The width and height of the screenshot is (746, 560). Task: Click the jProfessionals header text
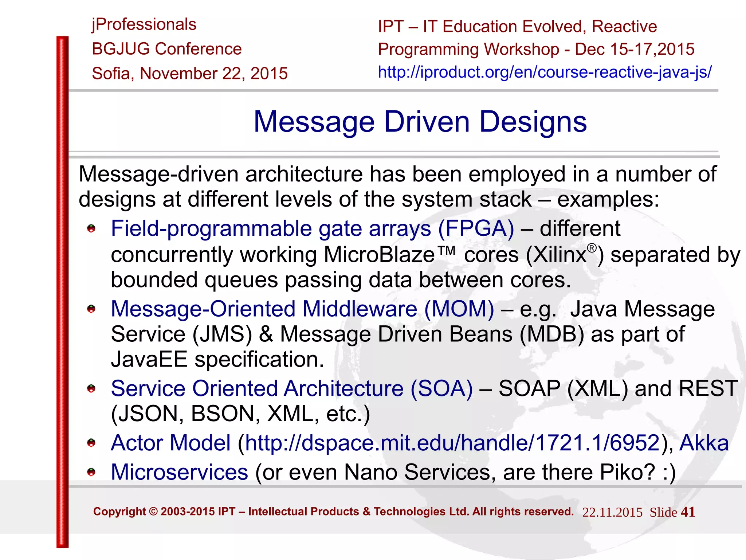144,25
